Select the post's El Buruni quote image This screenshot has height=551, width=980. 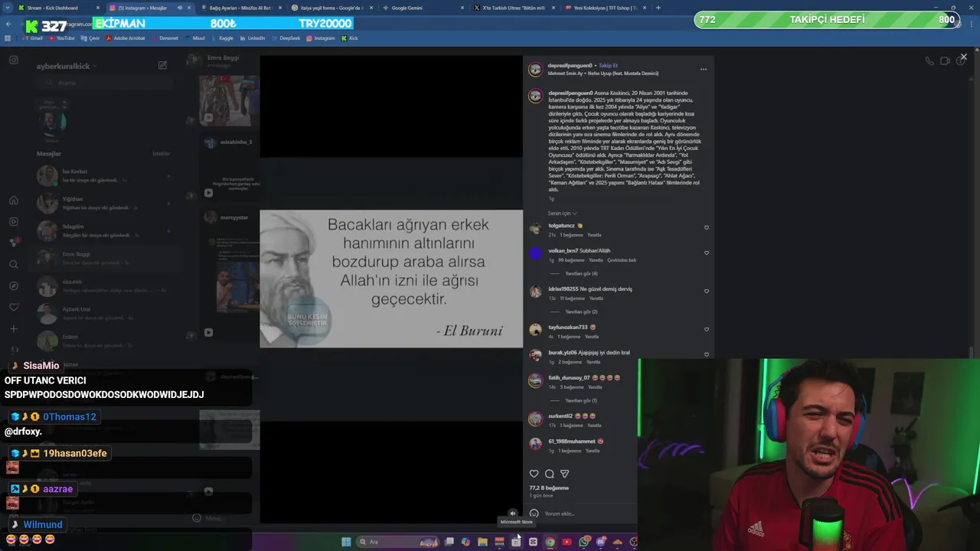coord(391,279)
